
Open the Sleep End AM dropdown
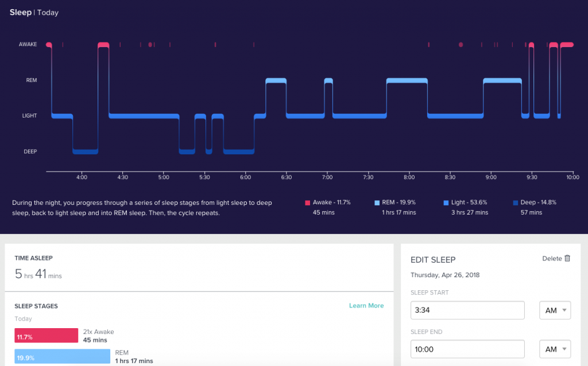pos(555,349)
